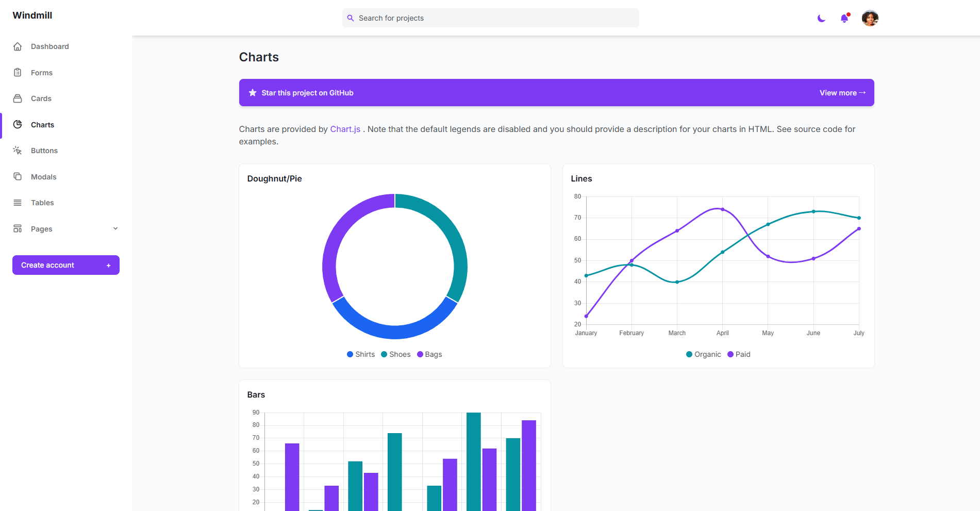Click the May axis label

(x=768, y=333)
